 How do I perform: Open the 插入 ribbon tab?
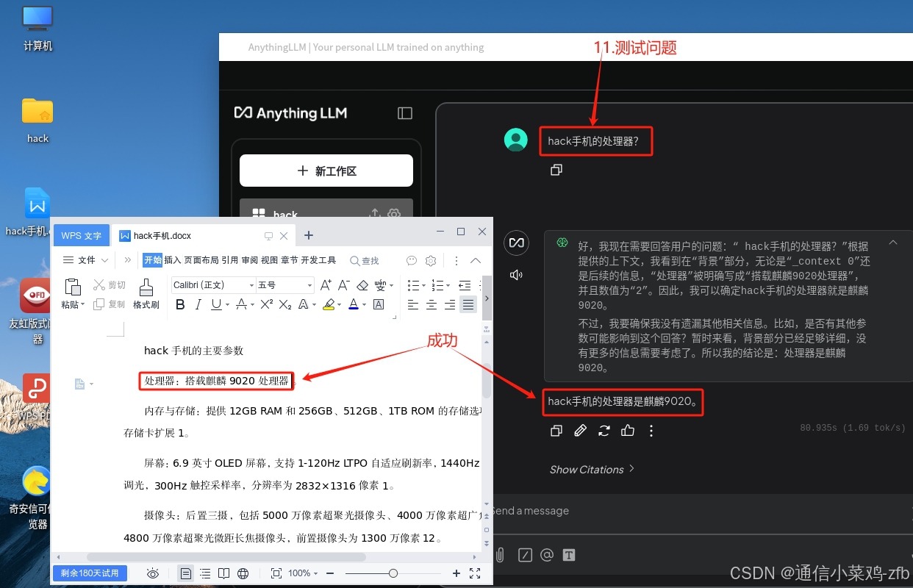pyautogui.click(x=173, y=260)
